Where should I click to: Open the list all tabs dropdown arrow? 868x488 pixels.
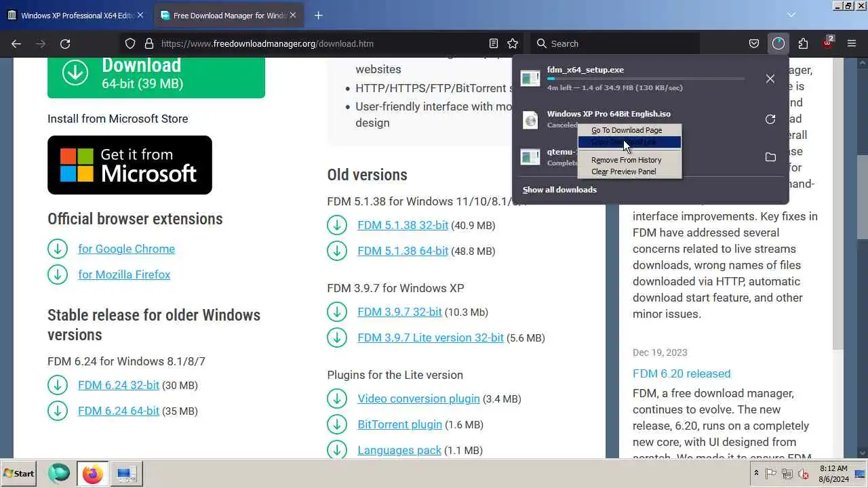coord(791,15)
